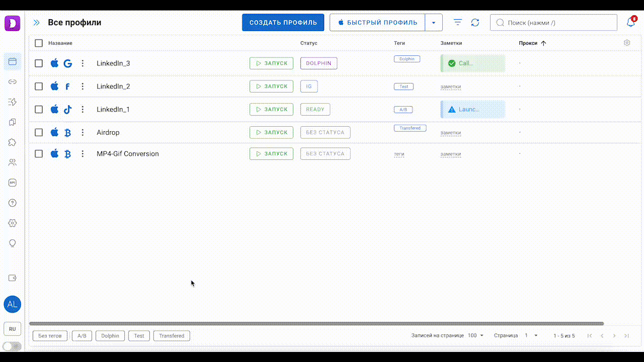Click the profile search field
The height and width of the screenshot is (362, 644).
point(553,23)
